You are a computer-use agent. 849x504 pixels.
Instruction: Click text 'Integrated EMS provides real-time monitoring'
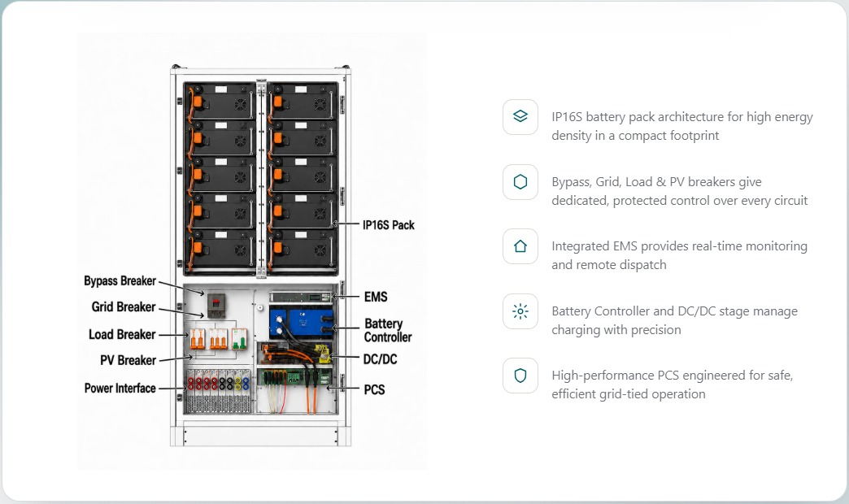680,246
